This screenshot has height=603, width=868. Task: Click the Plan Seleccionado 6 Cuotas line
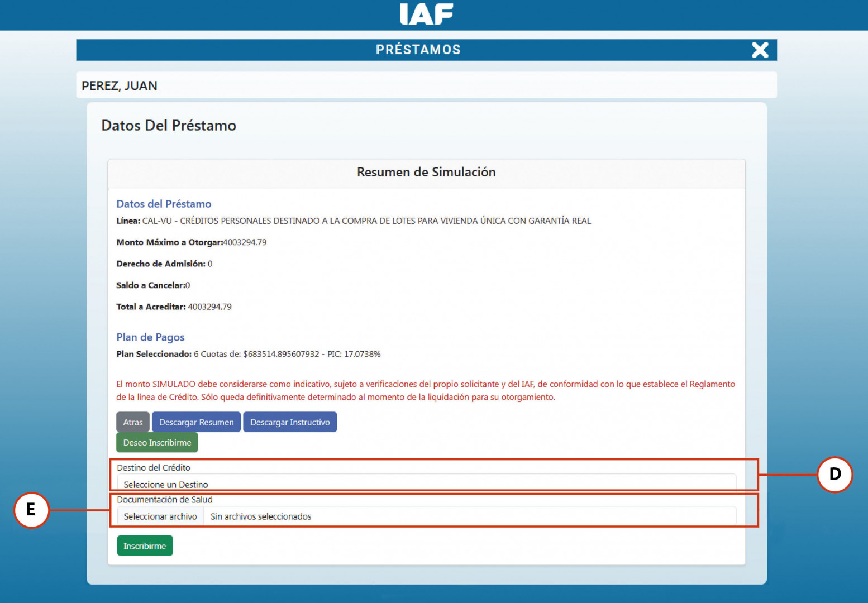click(248, 354)
